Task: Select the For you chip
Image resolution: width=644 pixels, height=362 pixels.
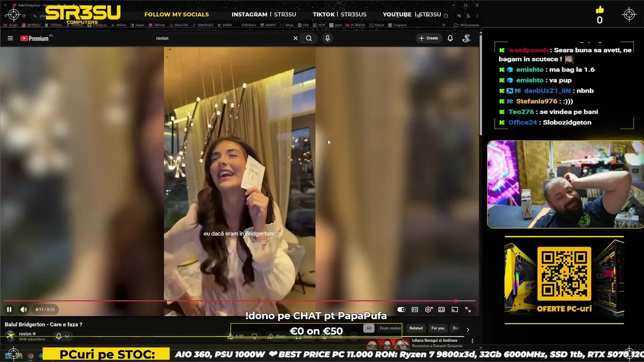Action: point(438,328)
